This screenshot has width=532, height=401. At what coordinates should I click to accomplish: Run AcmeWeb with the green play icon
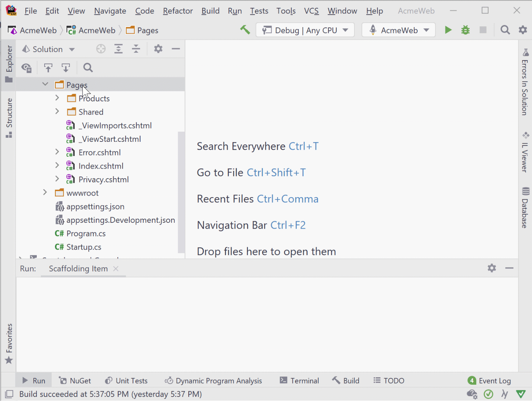click(448, 30)
